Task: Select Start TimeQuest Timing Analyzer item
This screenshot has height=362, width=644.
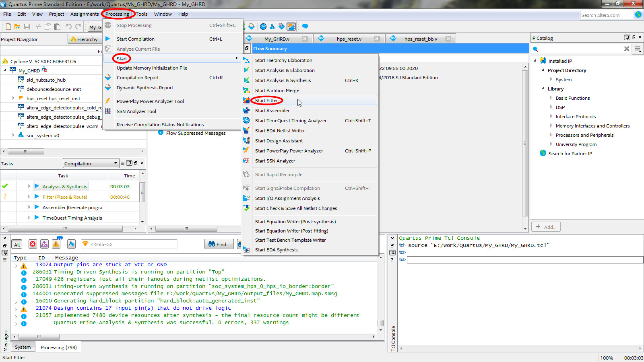Action: coord(309,120)
